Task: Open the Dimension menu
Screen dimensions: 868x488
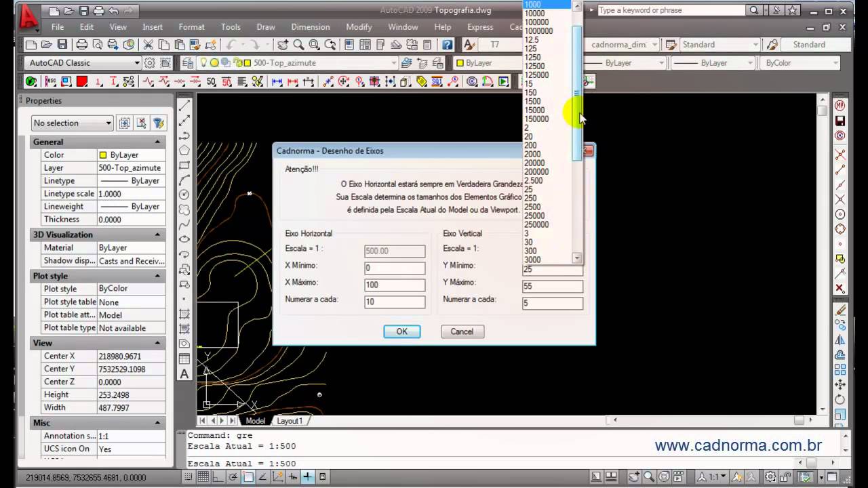Action: (x=311, y=27)
